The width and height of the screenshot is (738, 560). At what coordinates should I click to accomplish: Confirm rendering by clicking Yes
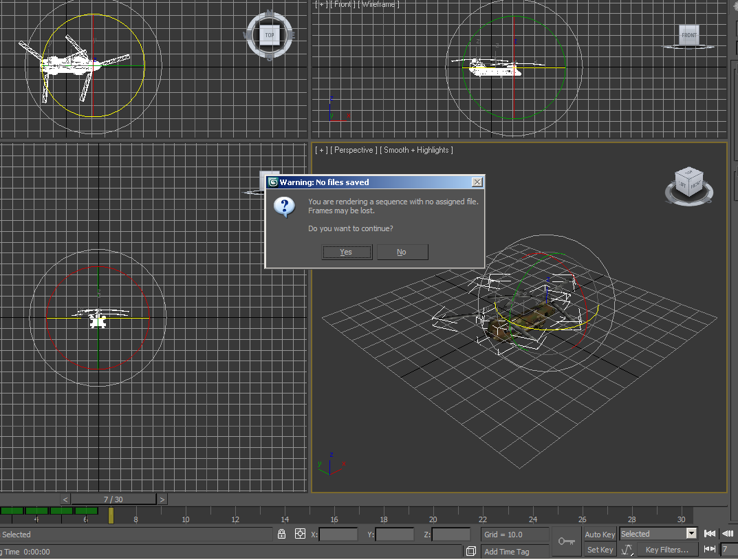(x=347, y=252)
